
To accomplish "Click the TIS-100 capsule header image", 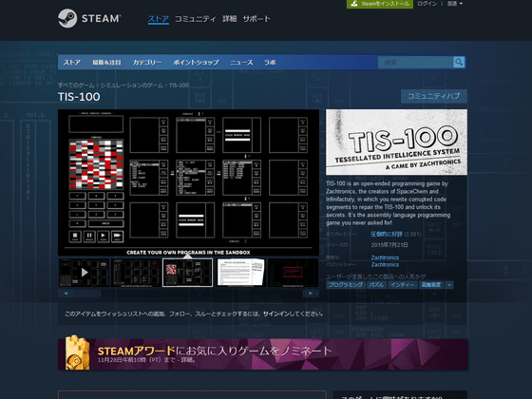I will (396, 142).
